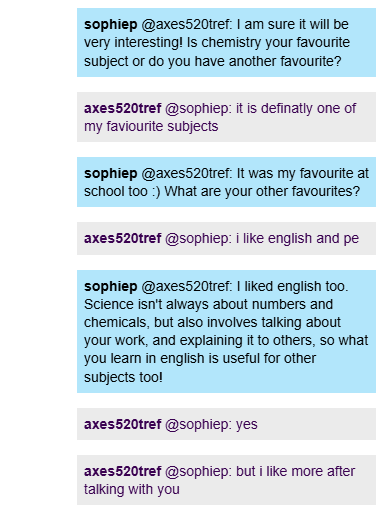Viewport: 382px width, 507px height.
Task: Click the 'i like english and pe' text
Action: point(297,238)
